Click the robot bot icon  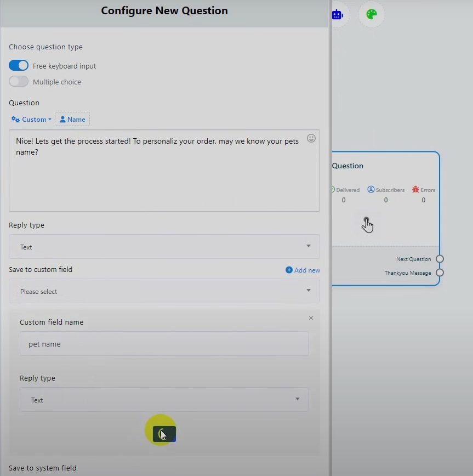pyautogui.click(x=337, y=14)
